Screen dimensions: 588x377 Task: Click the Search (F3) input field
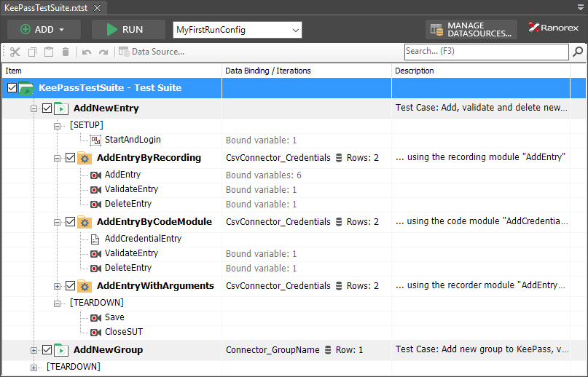(x=487, y=52)
